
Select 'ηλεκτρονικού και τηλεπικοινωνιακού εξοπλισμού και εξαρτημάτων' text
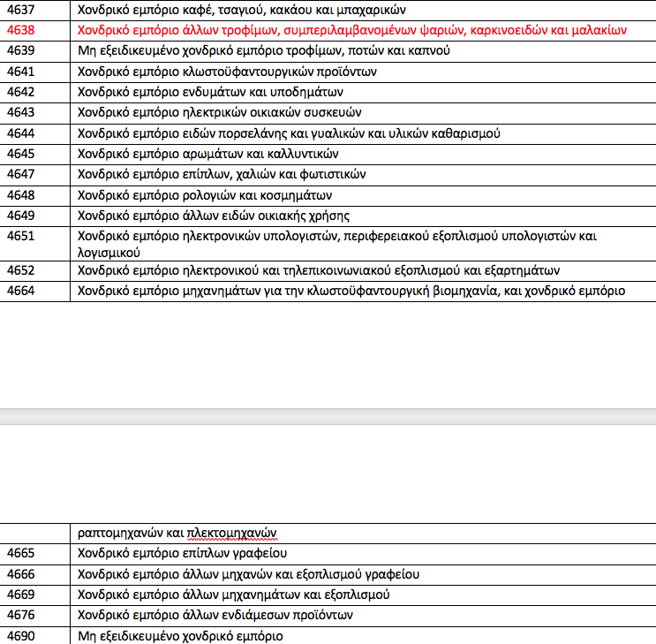click(x=372, y=271)
